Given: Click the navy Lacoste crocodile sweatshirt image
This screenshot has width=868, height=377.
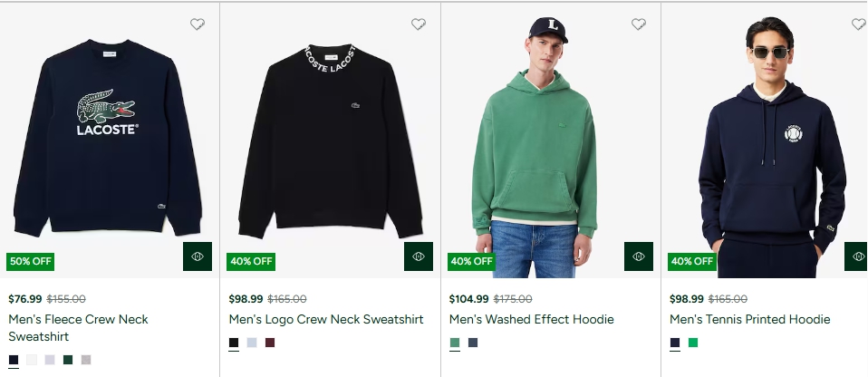Looking at the screenshot, I should [x=107, y=136].
